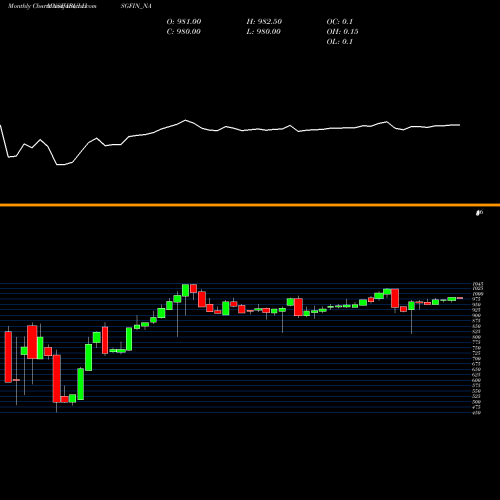Click the 450 bottom price axis label
The width and height of the screenshot is (500, 500).
pos(477,413)
